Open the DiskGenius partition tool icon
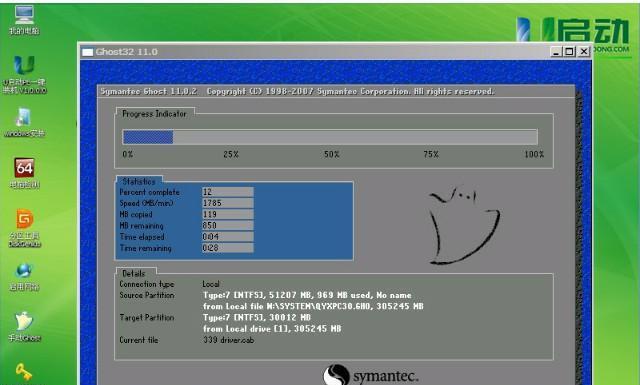 click(x=24, y=228)
